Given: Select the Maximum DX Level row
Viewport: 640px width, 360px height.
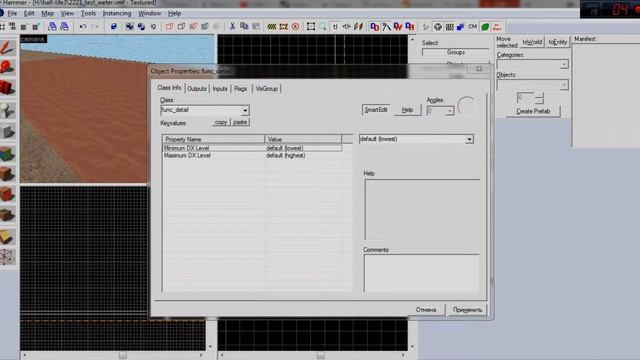Looking at the screenshot, I should click(x=252, y=156).
